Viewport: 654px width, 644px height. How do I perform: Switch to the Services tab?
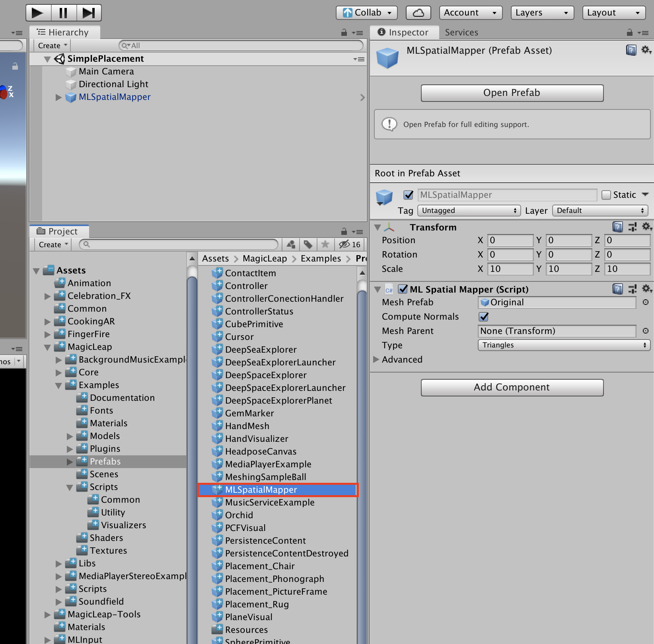click(x=461, y=32)
